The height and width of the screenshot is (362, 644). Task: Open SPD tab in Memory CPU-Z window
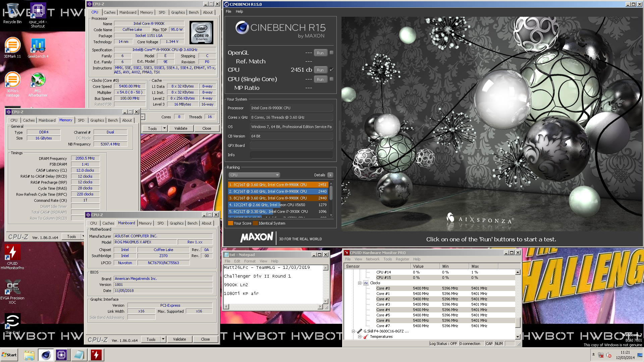tap(81, 120)
